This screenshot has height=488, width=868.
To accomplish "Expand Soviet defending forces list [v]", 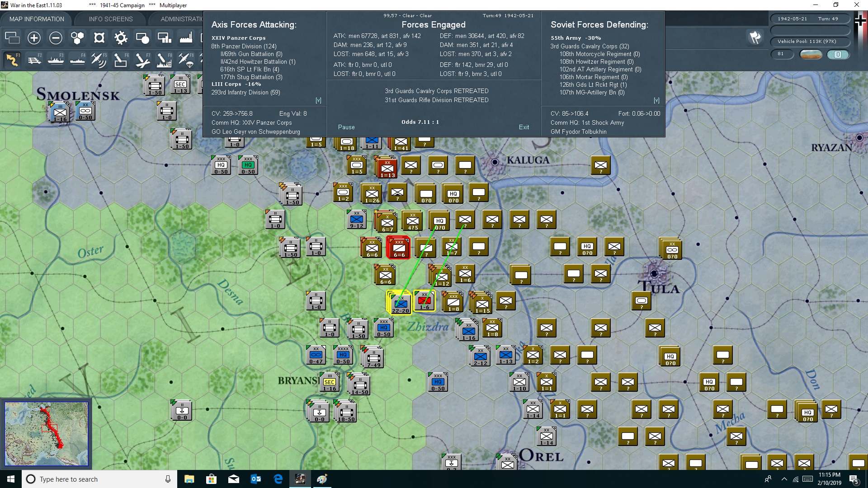I will (x=656, y=100).
